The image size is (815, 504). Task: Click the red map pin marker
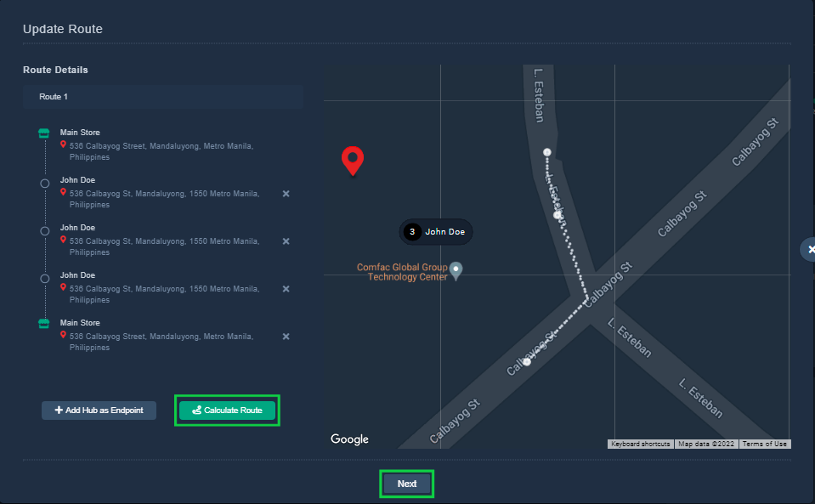click(x=353, y=160)
